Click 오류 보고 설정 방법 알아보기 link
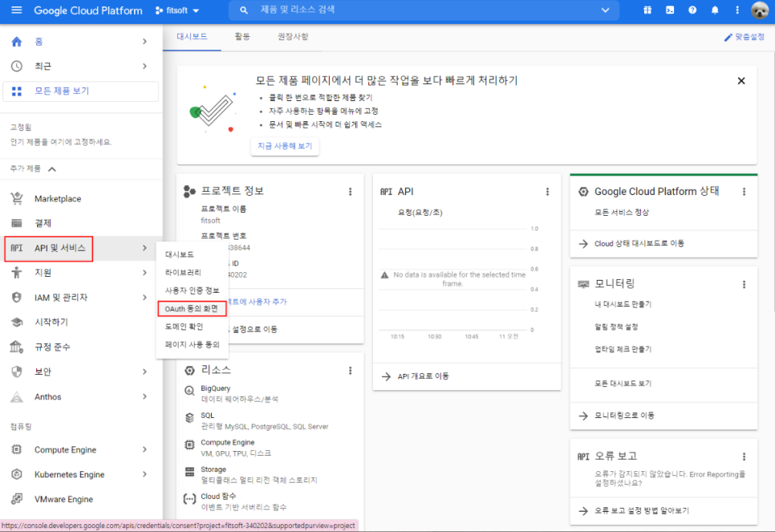 point(642,510)
